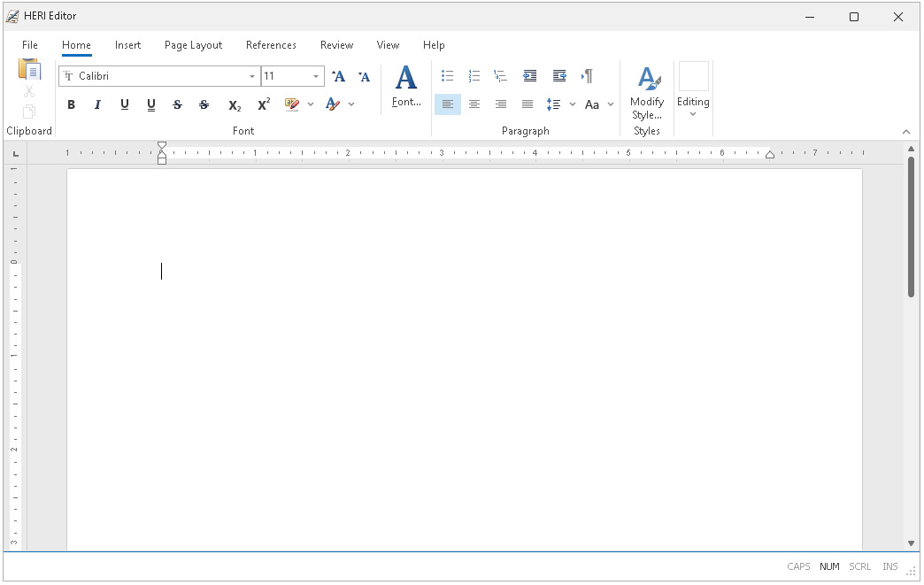Screen dimensions: 924x585
Task: Open the large Font... dialog button
Action: pos(406,87)
